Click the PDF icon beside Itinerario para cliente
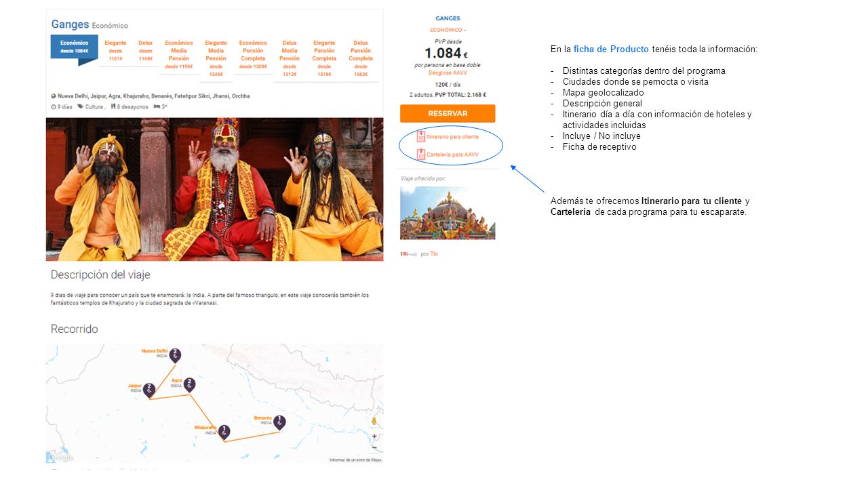Viewport: 868px width, 488px height. tap(421, 136)
